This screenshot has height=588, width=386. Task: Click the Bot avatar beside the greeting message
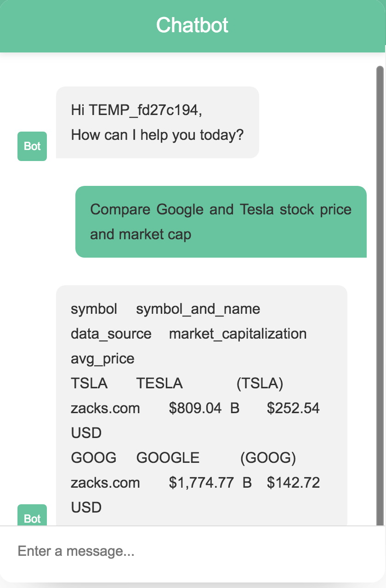click(x=32, y=146)
